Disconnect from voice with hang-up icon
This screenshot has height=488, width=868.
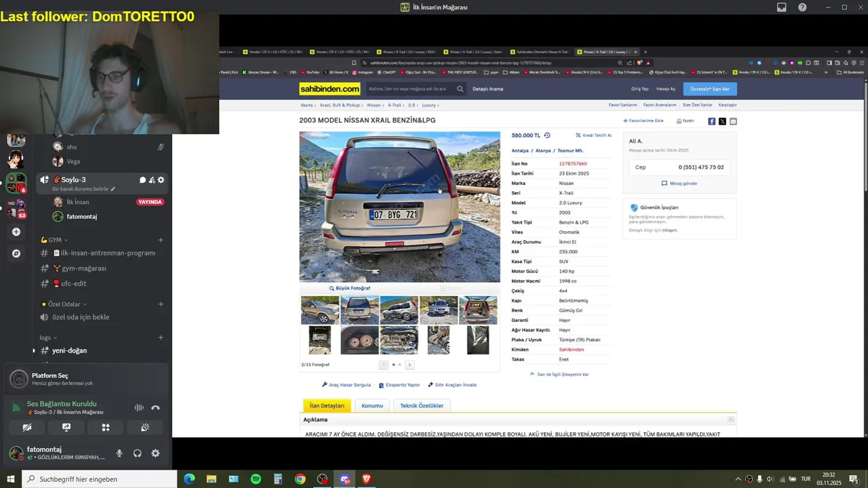(155, 407)
